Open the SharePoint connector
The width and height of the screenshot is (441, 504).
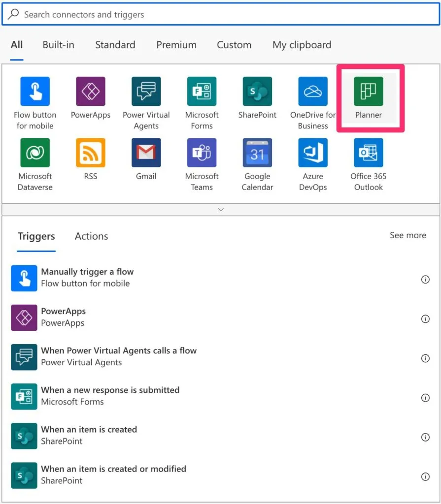pyautogui.click(x=257, y=92)
